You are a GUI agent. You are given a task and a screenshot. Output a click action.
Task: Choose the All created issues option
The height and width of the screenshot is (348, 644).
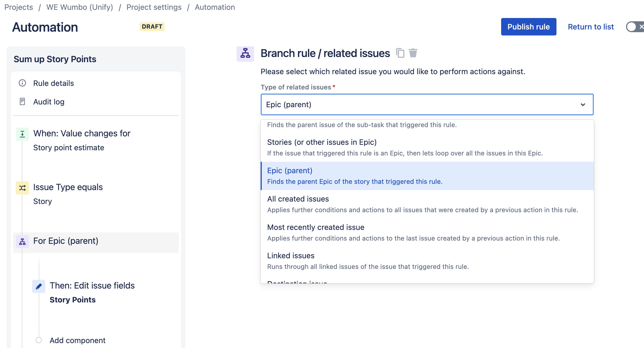click(298, 199)
